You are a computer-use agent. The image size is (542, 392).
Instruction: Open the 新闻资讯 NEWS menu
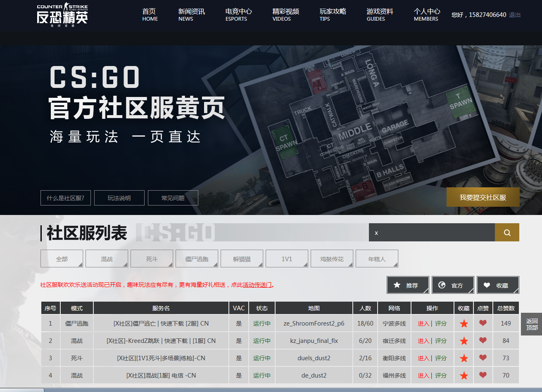[x=191, y=14]
